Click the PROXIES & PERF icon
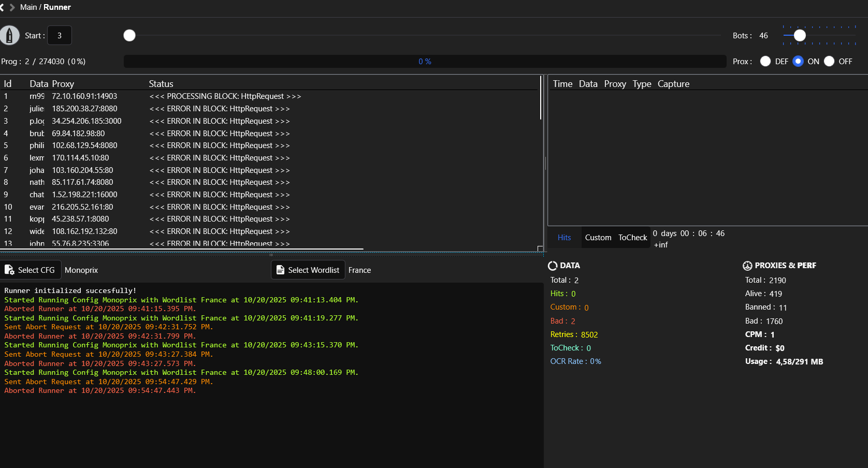 (x=747, y=266)
